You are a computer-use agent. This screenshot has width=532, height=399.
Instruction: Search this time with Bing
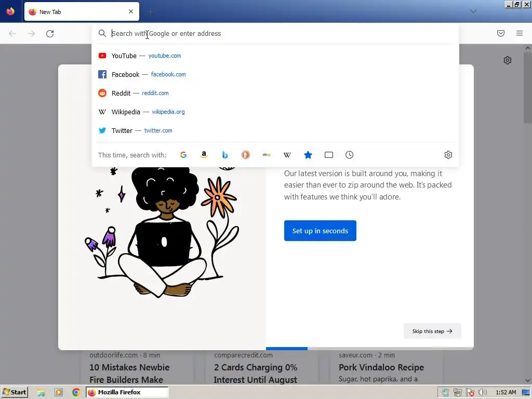(x=224, y=155)
